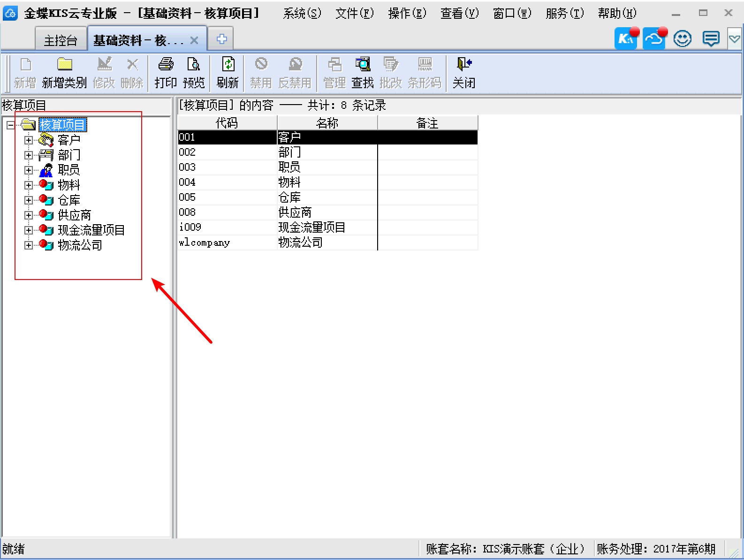Expand the 供应商 tree node
The height and width of the screenshot is (560, 744).
[x=29, y=215]
